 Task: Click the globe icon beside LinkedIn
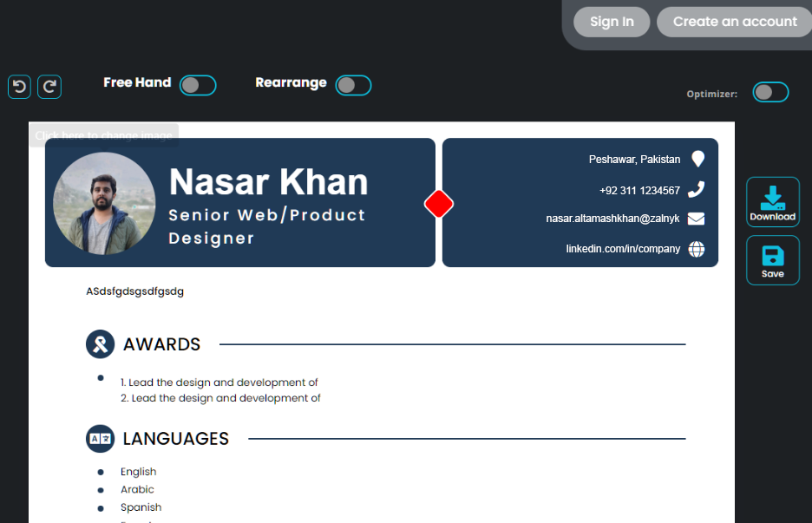(x=696, y=249)
